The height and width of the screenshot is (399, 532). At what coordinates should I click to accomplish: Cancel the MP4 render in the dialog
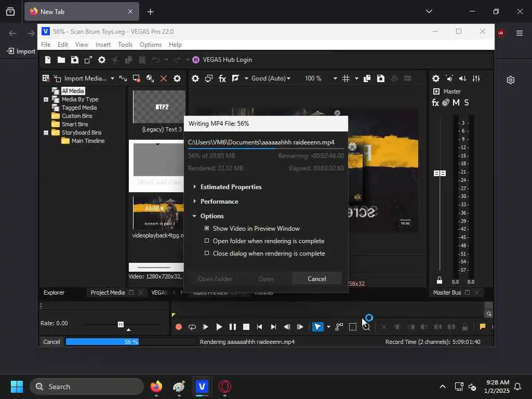tap(316, 278)
